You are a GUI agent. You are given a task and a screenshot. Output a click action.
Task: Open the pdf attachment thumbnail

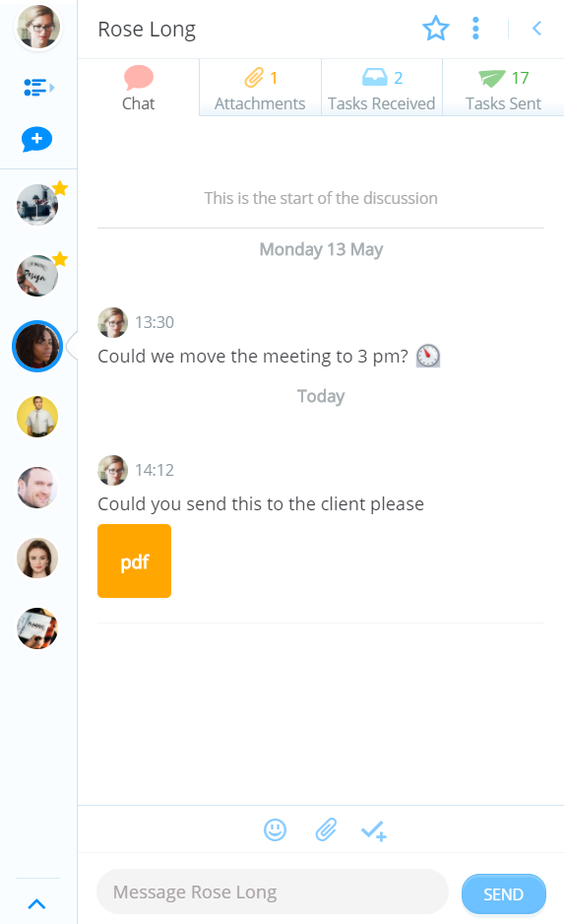(x=134, y=561)
